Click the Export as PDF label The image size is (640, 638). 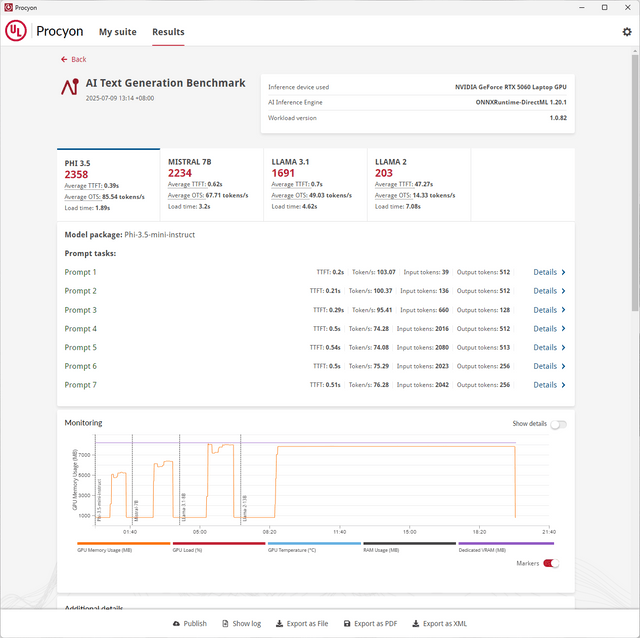click(376, 623)
